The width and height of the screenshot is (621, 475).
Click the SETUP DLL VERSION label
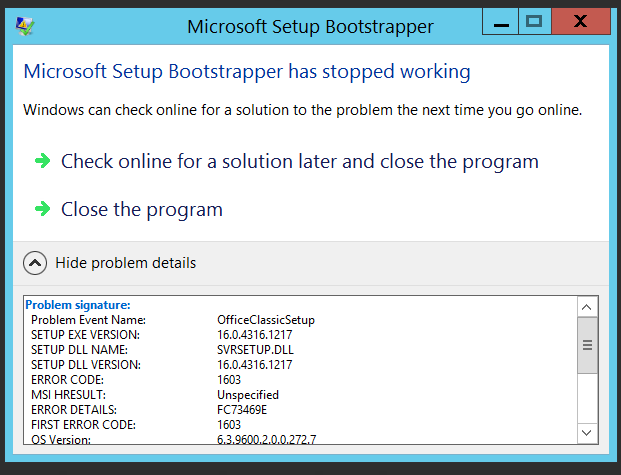point(86,364)
